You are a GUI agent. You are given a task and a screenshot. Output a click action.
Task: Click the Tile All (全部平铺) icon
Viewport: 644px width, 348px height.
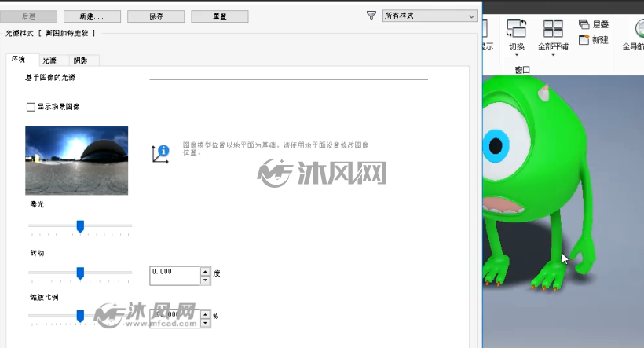[x=553, y=29]
